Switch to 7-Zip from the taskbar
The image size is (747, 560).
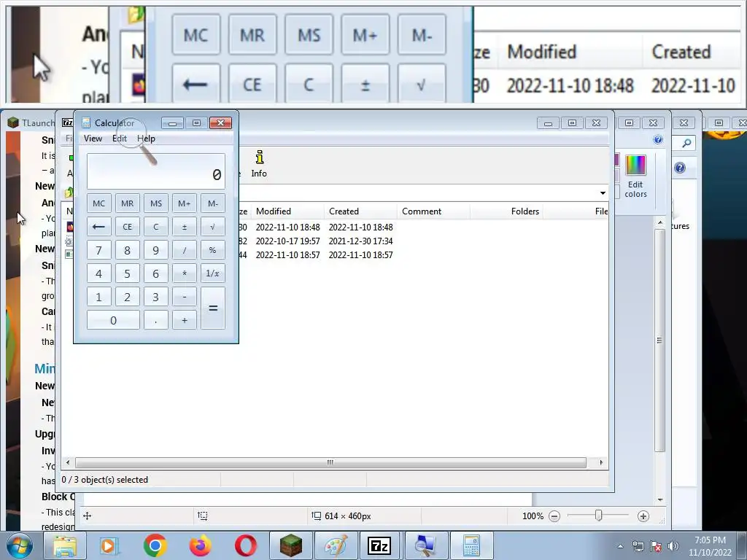tap(379, 545)
